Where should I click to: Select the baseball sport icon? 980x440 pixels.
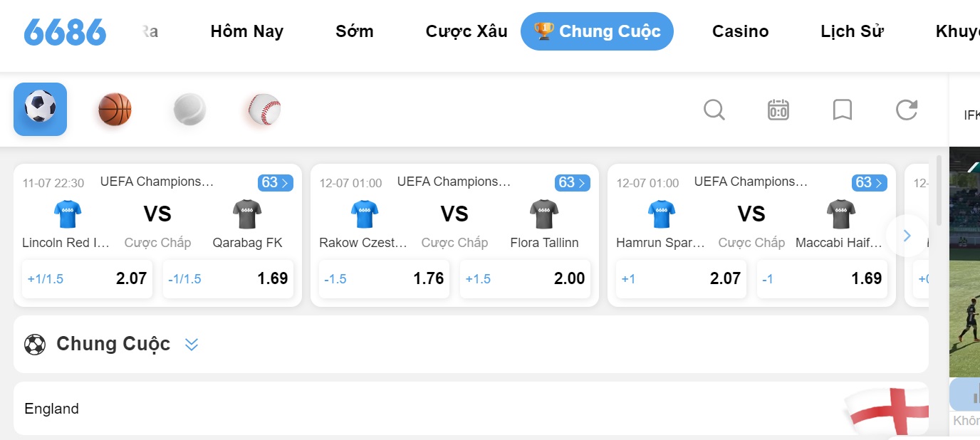(x=264, y=110)
